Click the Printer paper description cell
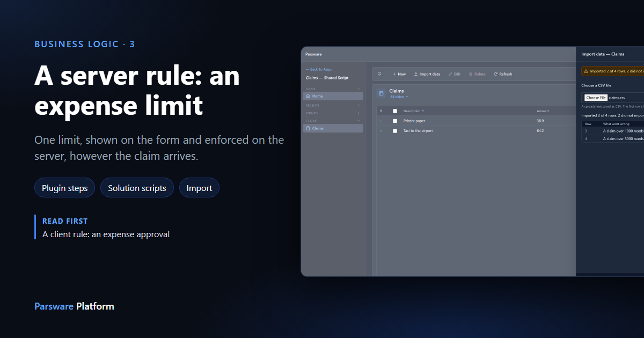 [x=414, y=121]
